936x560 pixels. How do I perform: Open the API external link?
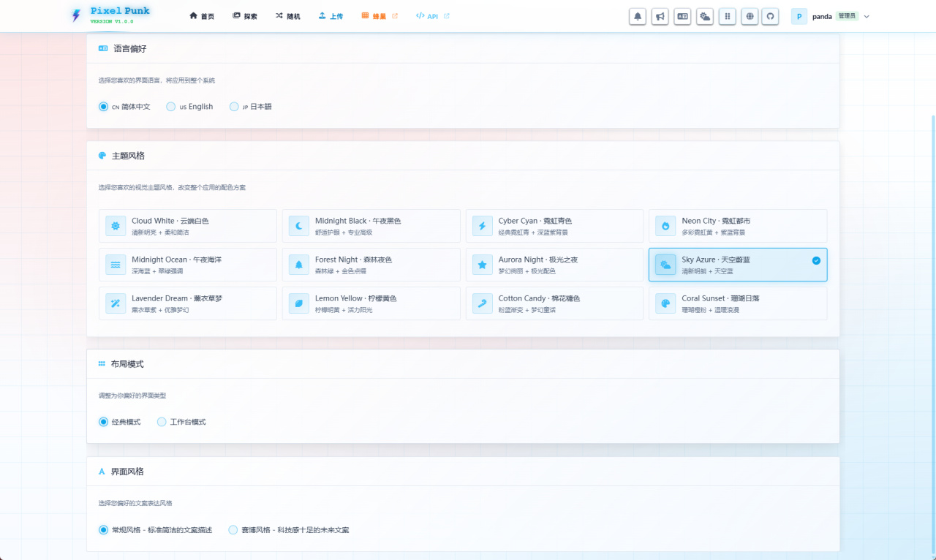pos(432,16)
